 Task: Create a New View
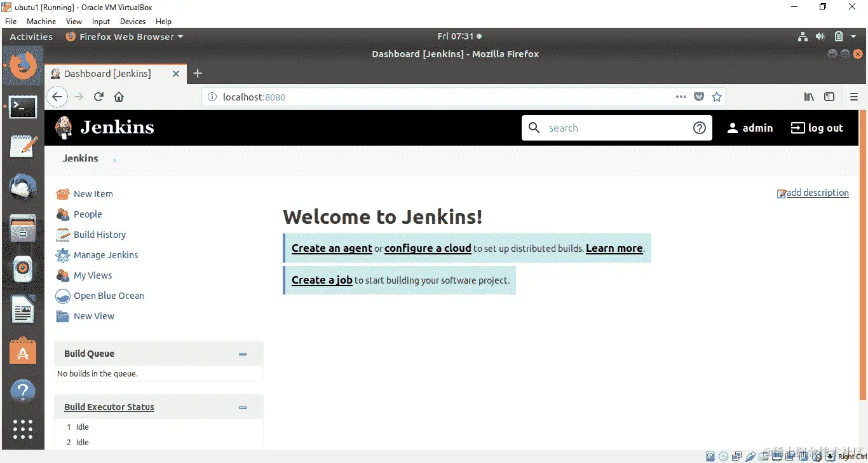click(x=94, y=315)
